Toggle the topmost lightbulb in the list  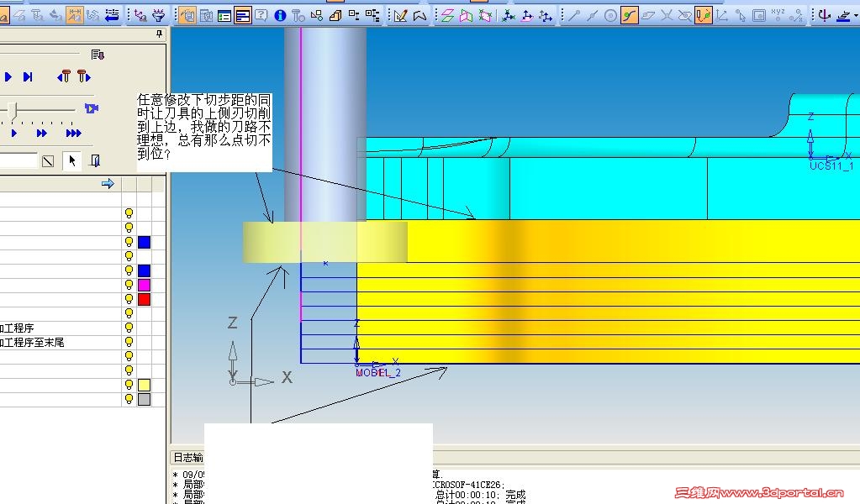[x=129, y=213]
